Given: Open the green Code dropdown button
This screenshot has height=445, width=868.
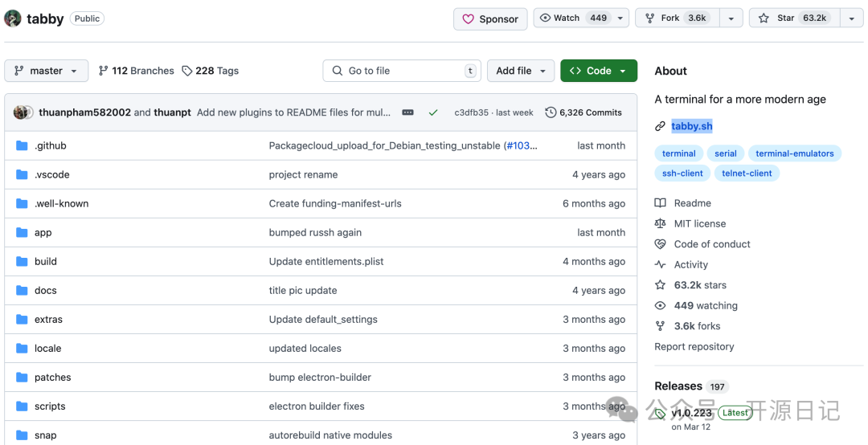Looking at the screenshot, I should (x=599, y=71).
